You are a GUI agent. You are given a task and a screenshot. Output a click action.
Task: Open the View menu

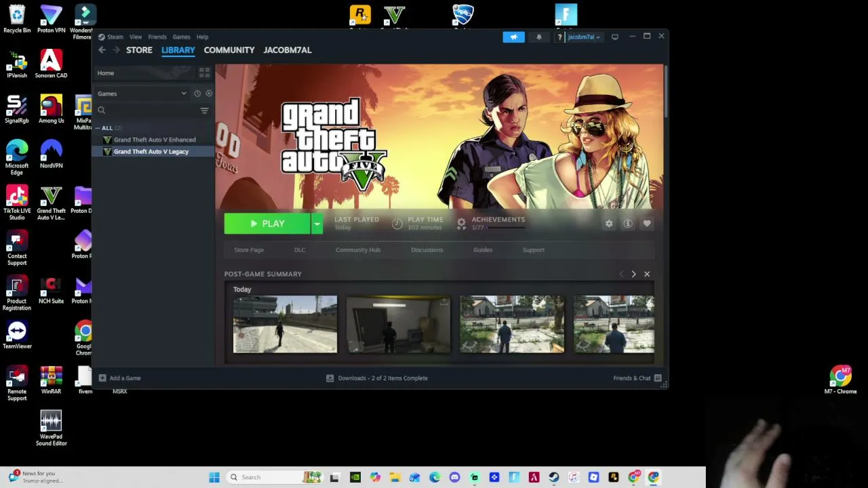pos(136,37)
